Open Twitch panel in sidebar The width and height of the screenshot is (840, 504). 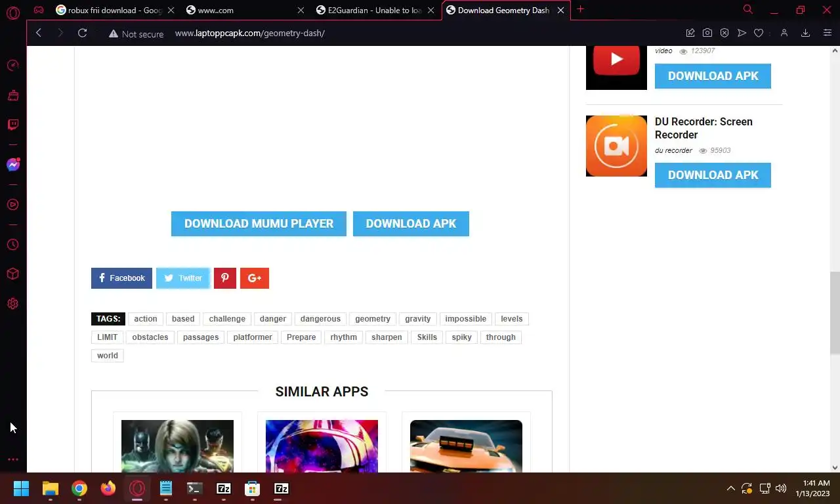(x=12, y=125)
